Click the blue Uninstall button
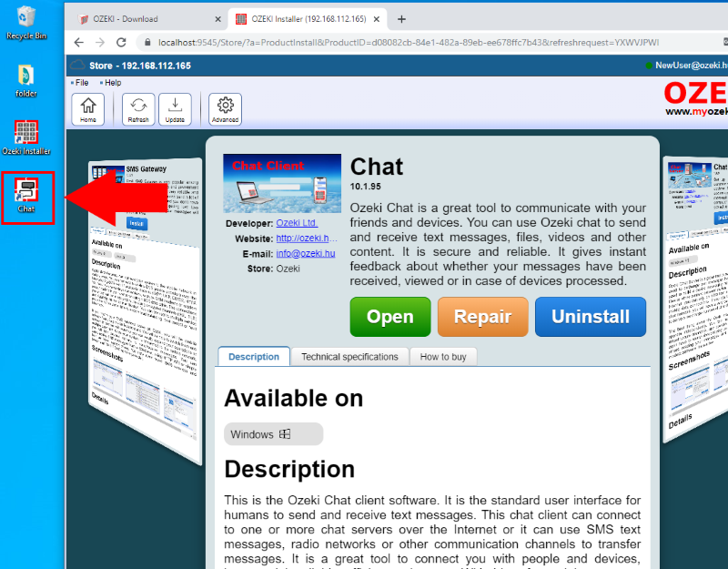 (x=590, y=317)
